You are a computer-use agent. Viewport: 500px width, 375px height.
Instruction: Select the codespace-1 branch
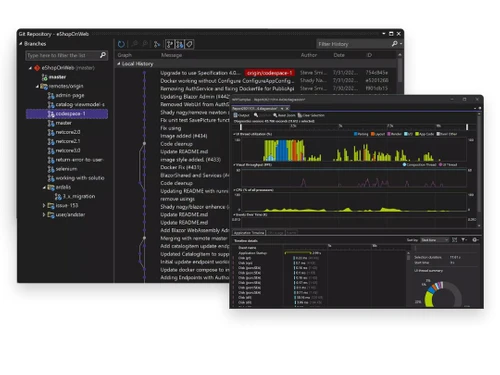pos(67,114)
